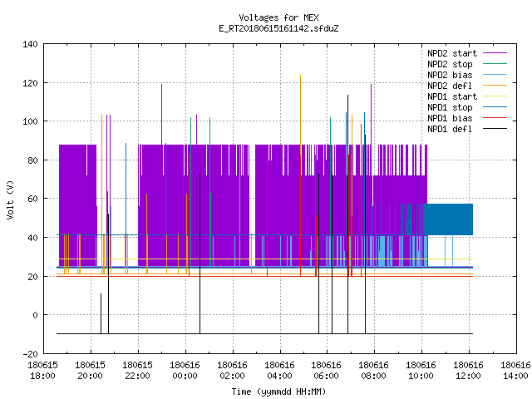
Task: Click the x-axis tick label 180616 00:00
Action: coord(185,371)
